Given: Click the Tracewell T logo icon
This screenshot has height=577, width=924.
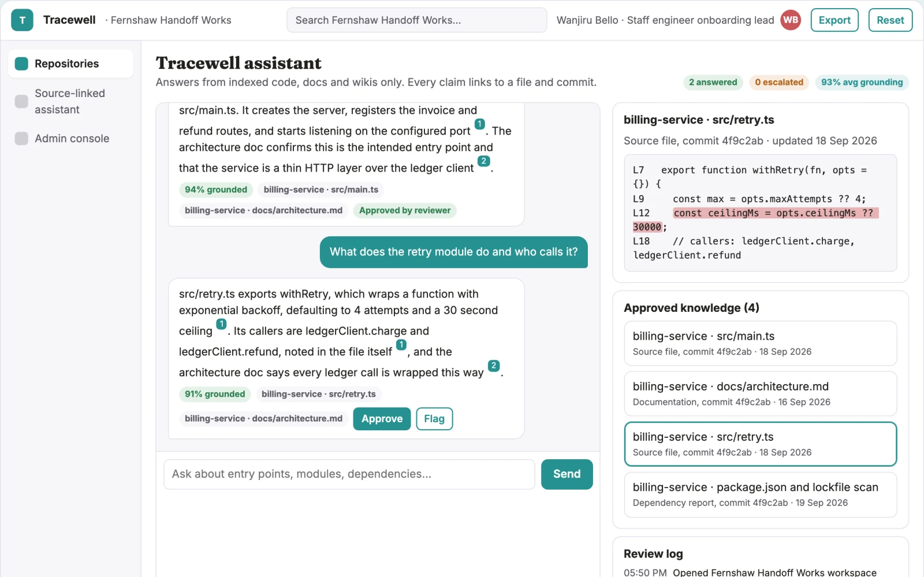Looking at the screenshot, I should click(x=22, y=20).
